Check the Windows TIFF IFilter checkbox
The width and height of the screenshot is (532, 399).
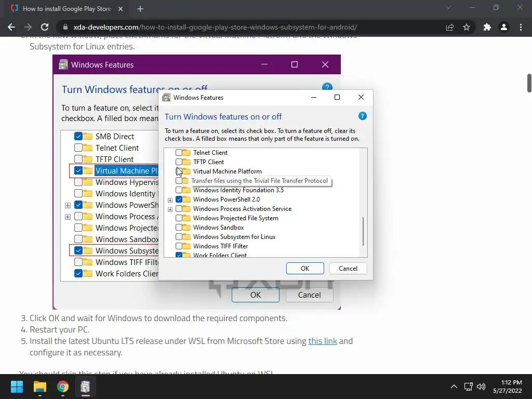pos(179,246)
